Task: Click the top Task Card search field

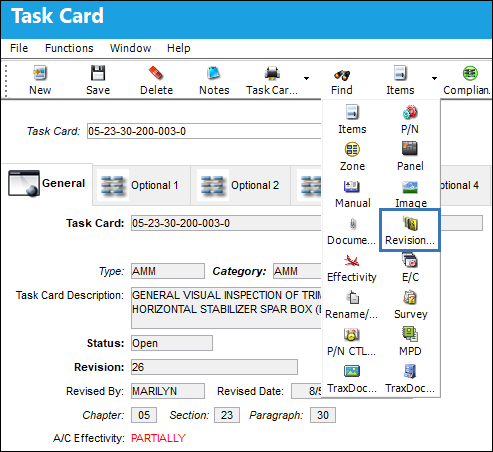Action: tap(204, 131)
